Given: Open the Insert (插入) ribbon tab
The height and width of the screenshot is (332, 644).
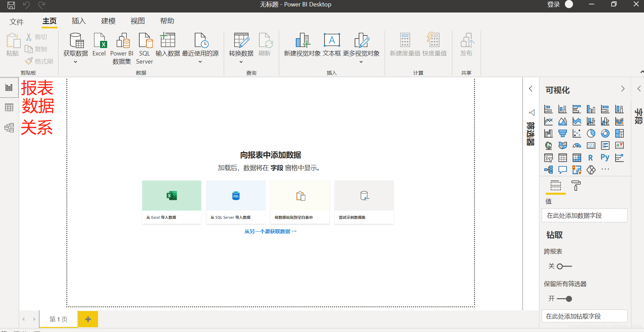Looking at the screenshot, I should pos(79,21).
